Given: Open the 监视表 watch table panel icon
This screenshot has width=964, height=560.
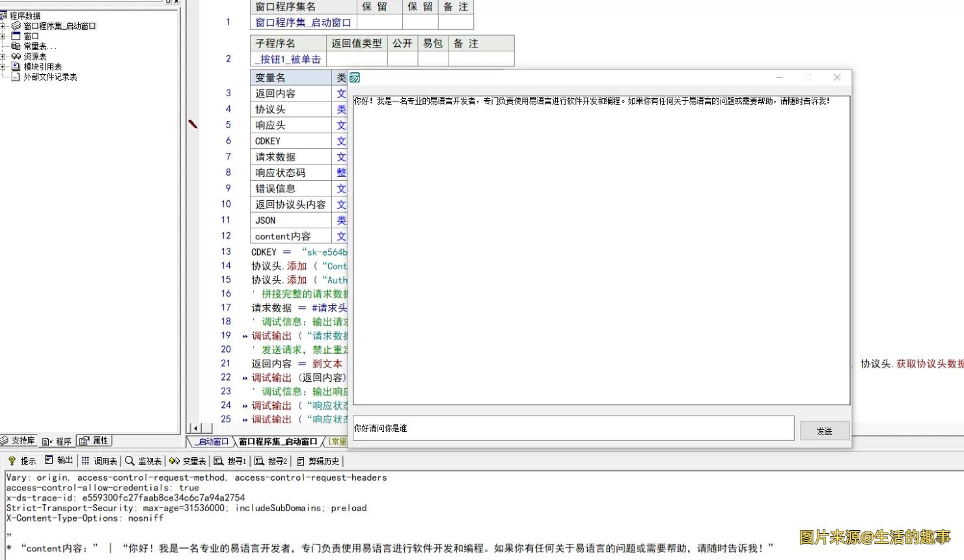Looking at the screenshot, I should [144, 460].
